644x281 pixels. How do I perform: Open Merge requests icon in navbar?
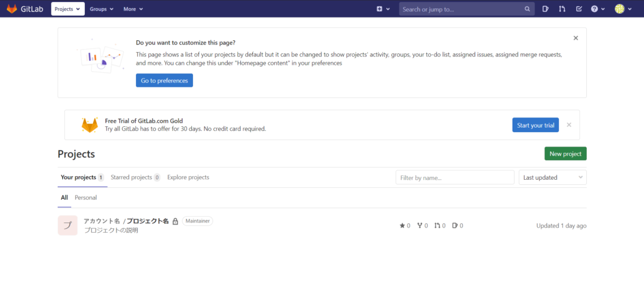coord(562,9)
